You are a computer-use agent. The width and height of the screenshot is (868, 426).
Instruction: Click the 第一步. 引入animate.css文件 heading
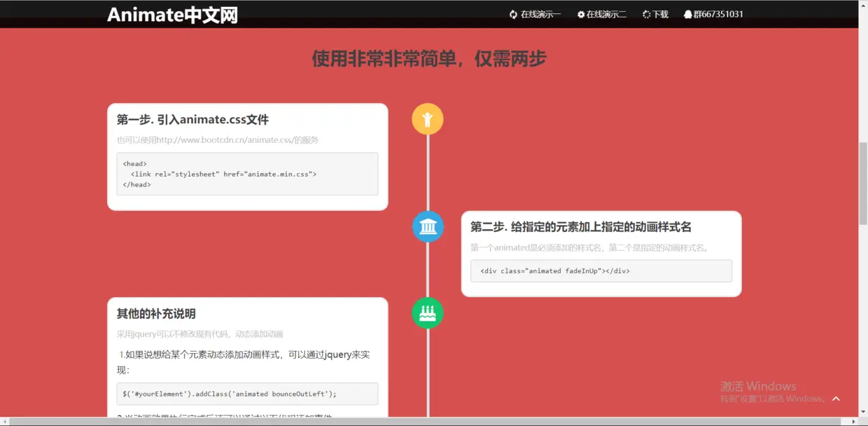click(192, 120)
